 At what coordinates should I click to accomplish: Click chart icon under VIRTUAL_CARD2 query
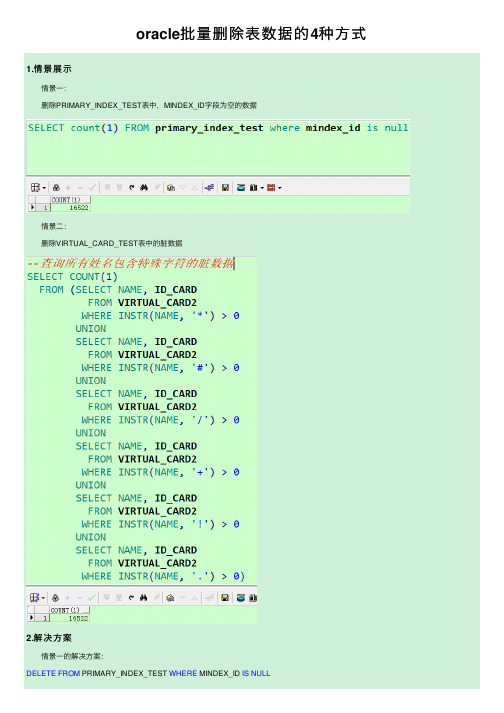click(x=253, y=598)
